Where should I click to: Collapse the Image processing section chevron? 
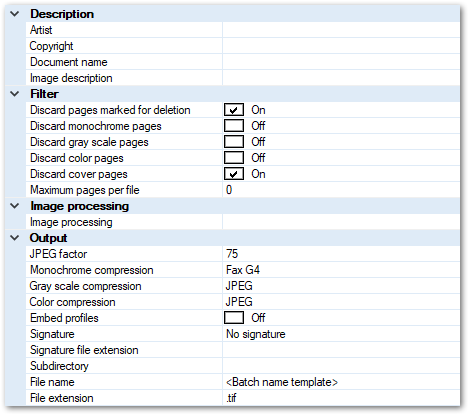click(15, 206)
